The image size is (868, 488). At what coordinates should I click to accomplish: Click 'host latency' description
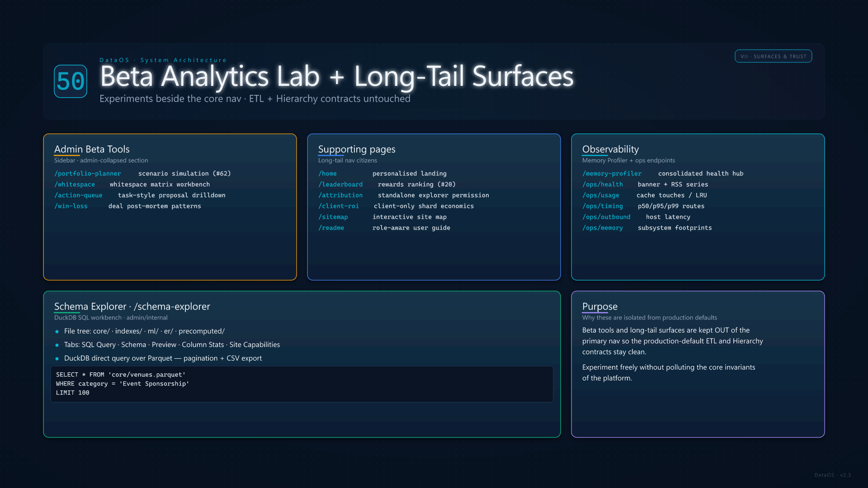tap(668, 217)
